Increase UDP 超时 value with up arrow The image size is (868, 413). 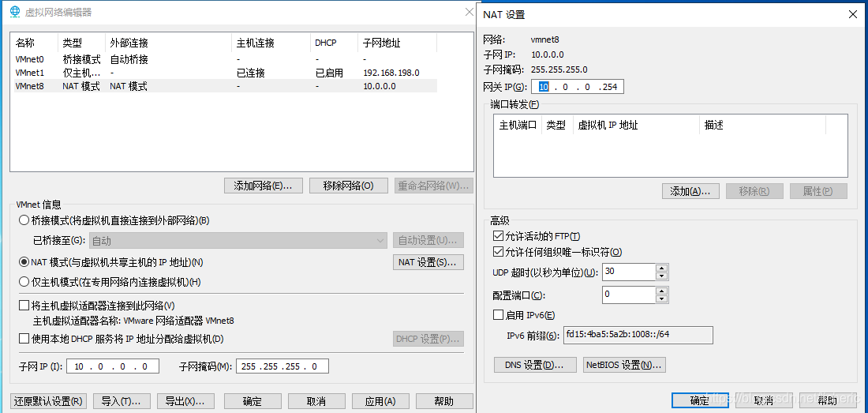pos(662,268)
